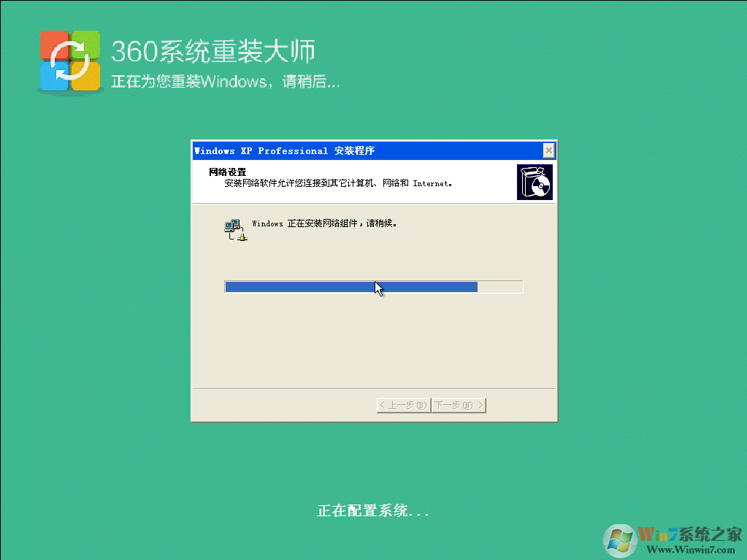
Task: Close the Windows XP setup dialog
Action: coord(548,150)
